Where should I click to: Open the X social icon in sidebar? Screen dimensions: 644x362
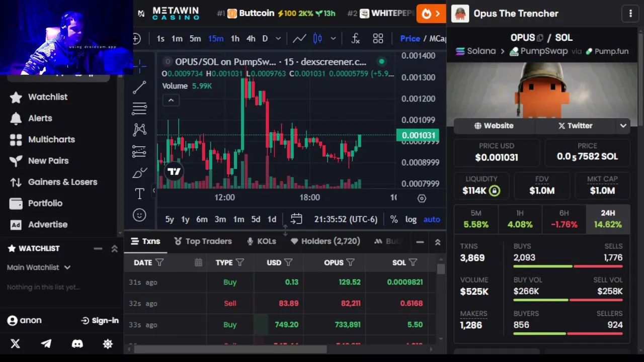click(x=15, y=344)
